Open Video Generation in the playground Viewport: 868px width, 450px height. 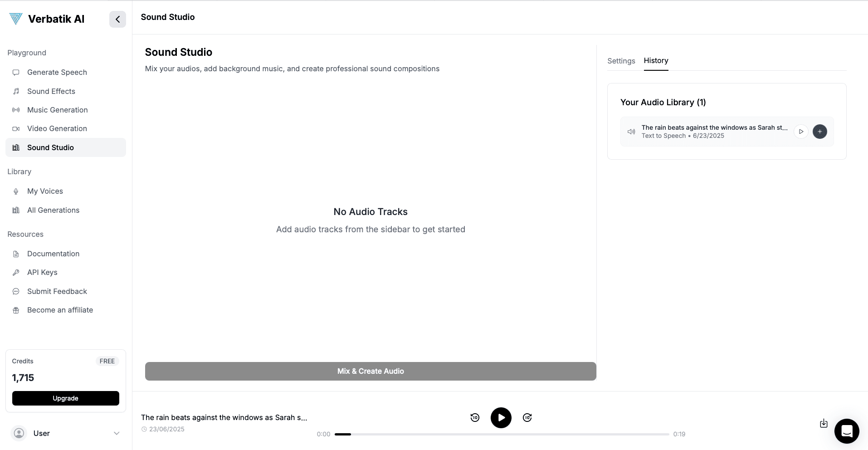click(57, 128)
